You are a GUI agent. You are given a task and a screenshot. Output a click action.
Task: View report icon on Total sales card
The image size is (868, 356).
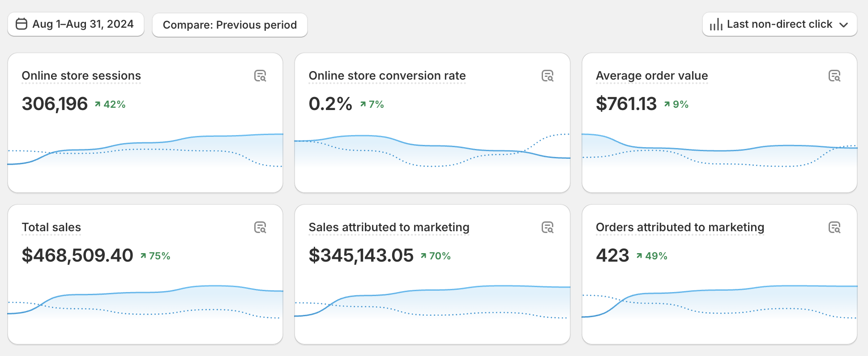point(260,228)
